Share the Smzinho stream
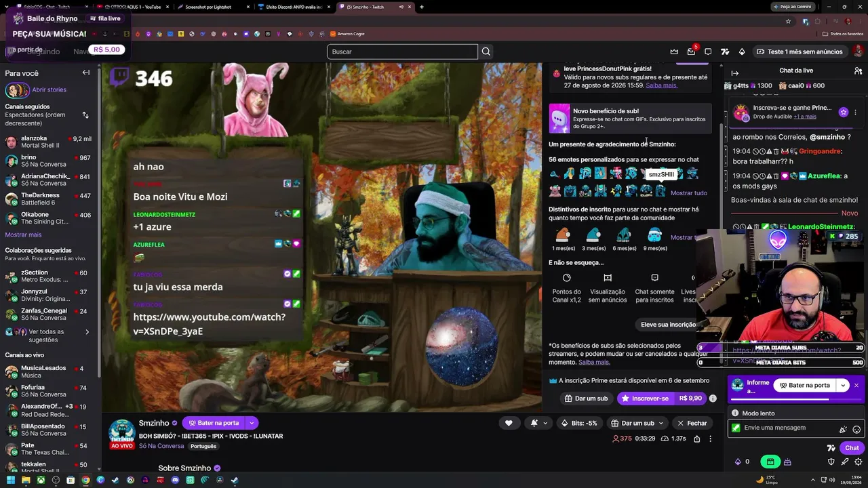This screenshot has height=488, width=868. (696, 439)
